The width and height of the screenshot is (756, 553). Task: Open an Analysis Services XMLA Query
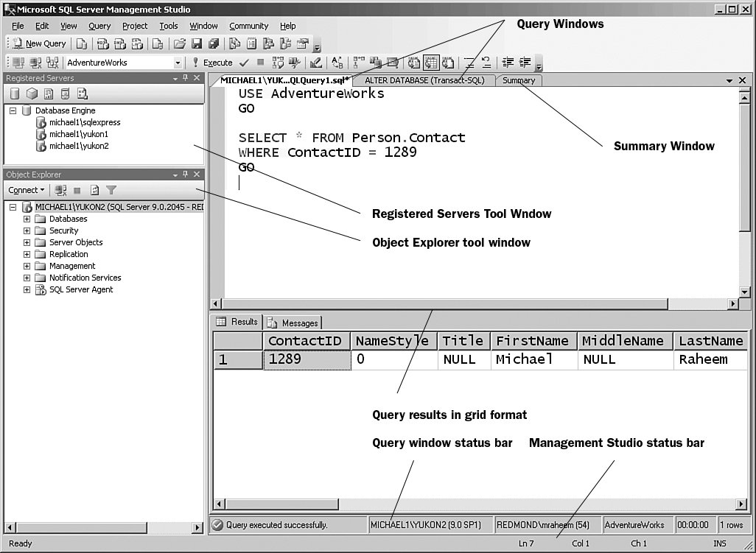tap(137, 44)
